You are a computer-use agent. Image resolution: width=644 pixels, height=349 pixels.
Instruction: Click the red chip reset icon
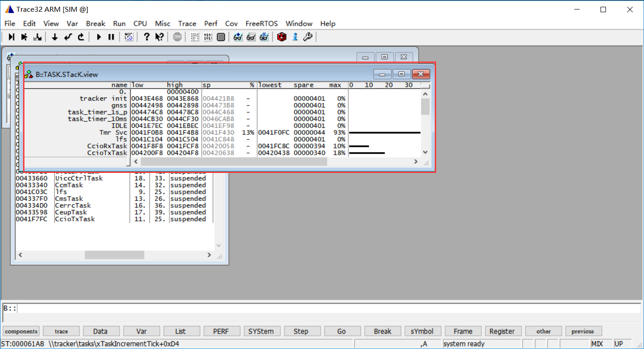tap(282, 37)
